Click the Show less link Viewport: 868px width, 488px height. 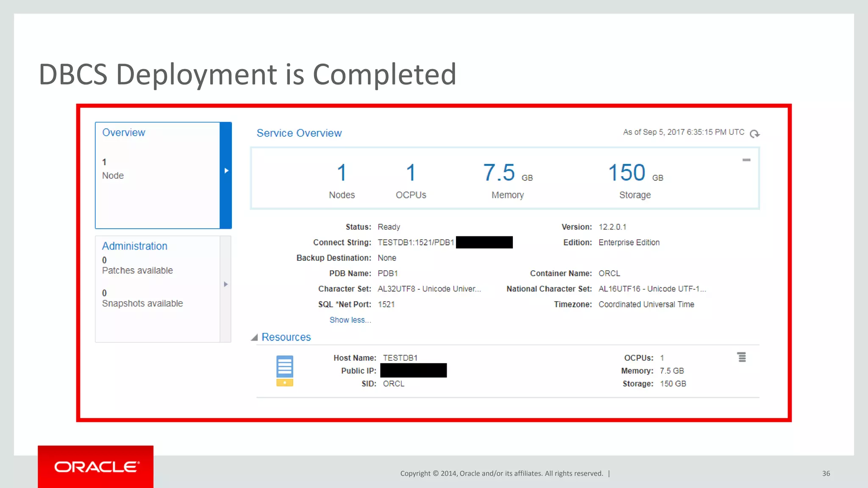click(x=350, y=320)
